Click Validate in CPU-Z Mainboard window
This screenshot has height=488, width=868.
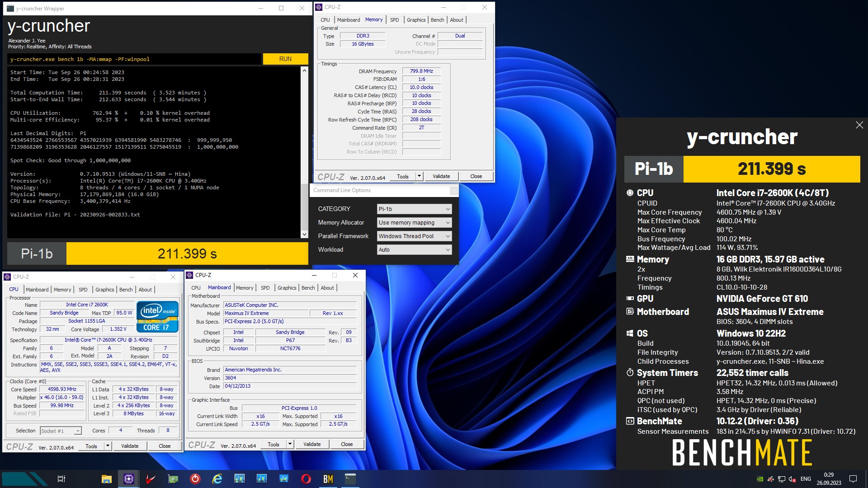coord(312,444)
